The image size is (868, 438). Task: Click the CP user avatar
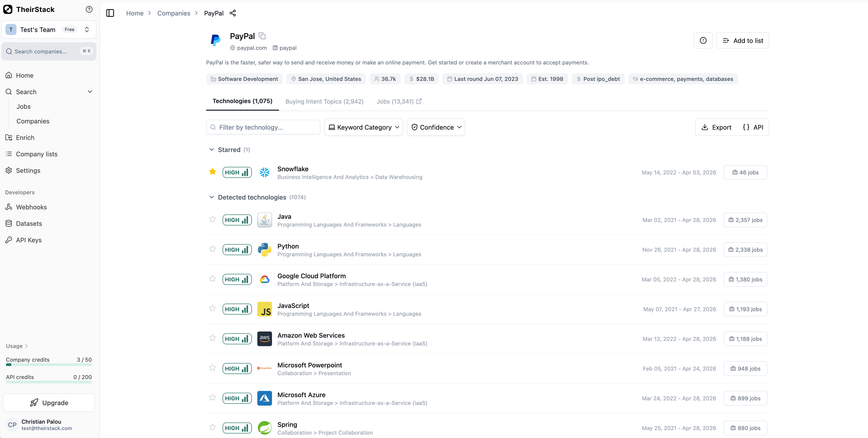[x=12, y=425]
